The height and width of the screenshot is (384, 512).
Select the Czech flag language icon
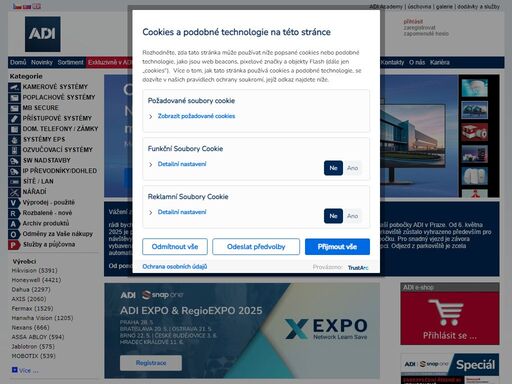(x=17, y=6)
